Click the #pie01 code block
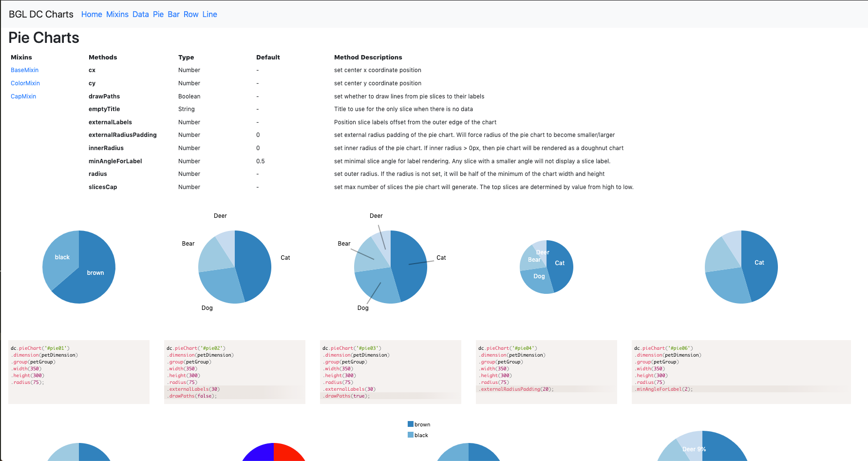The image size is (868, 461). pos(79,372)
